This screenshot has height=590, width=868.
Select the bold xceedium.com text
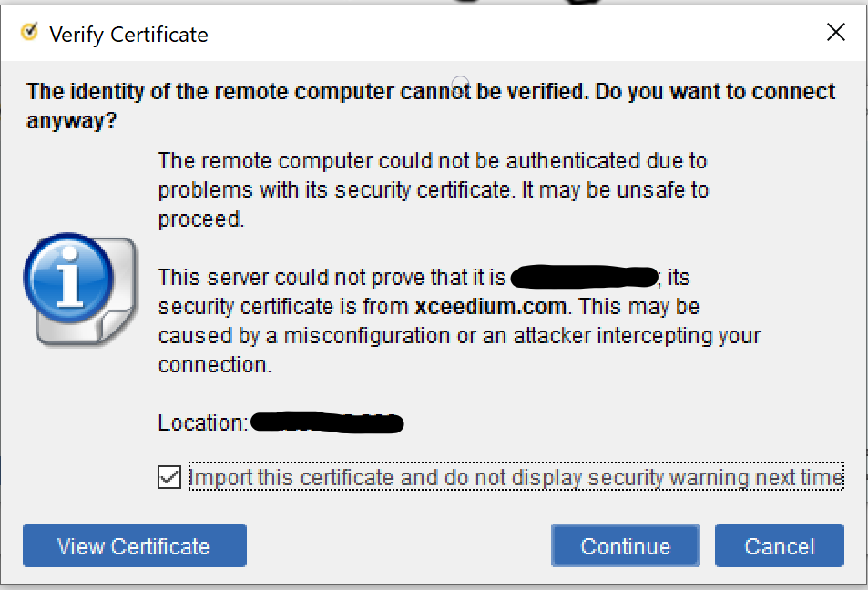pos(491,306)
